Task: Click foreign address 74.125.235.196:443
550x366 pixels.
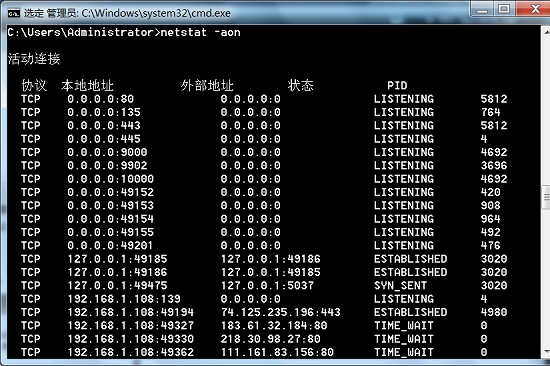Action: pyautogui.click(x=281, y=312)
